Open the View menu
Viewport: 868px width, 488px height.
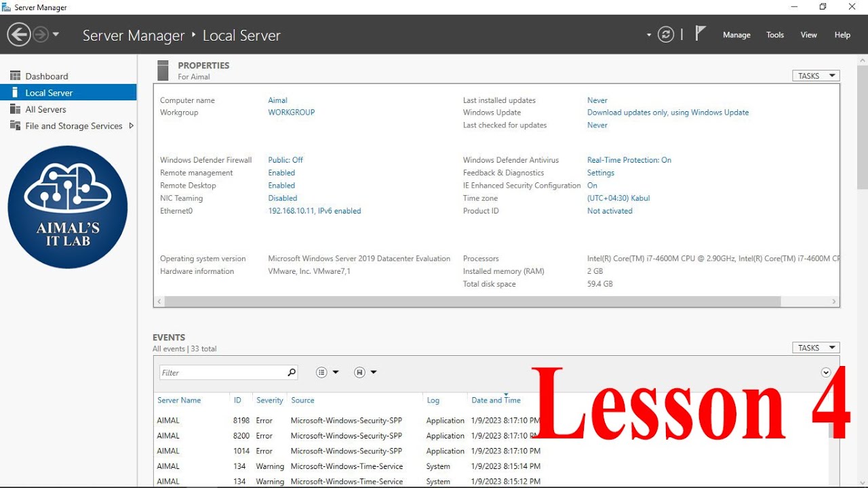tap(809, 35)
